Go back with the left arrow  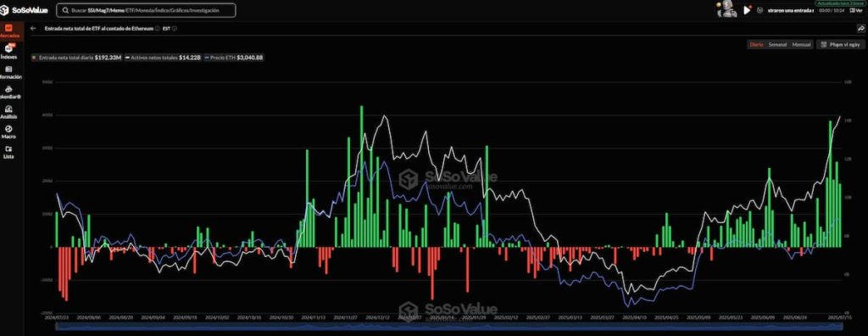[x=33, y=28]
